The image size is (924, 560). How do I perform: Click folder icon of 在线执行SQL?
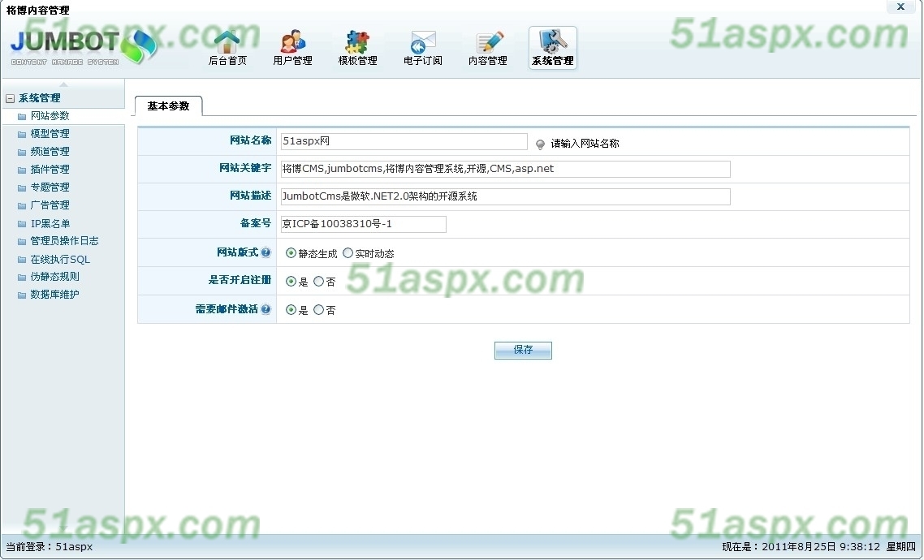(22, 260)
